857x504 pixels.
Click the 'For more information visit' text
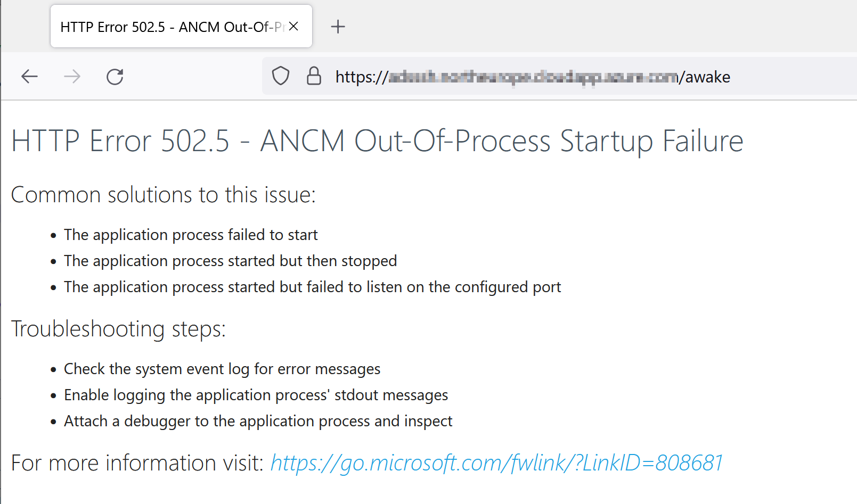click(137, 463)
